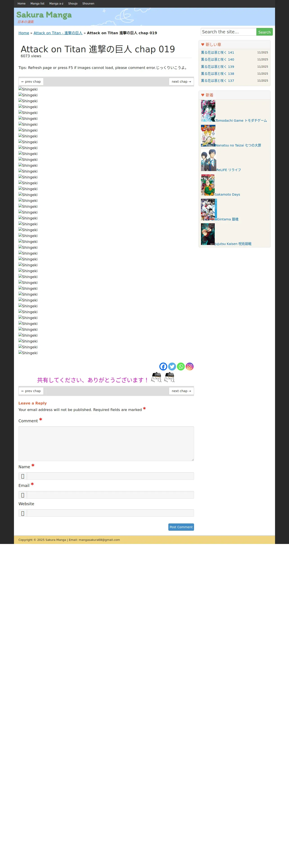The image size is (289, 868).
Task: Go to prev chap at bottom
Action: (31, 391)
